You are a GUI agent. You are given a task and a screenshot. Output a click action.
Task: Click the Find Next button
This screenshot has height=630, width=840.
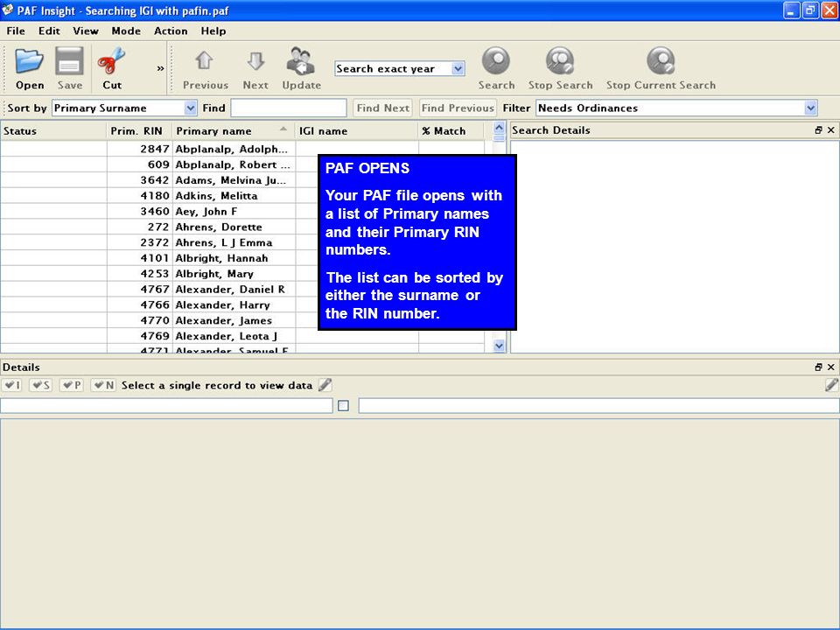point(383,108)
